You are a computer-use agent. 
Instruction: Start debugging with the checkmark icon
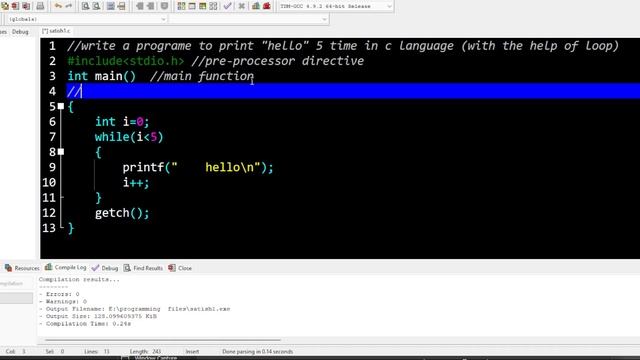228,6
